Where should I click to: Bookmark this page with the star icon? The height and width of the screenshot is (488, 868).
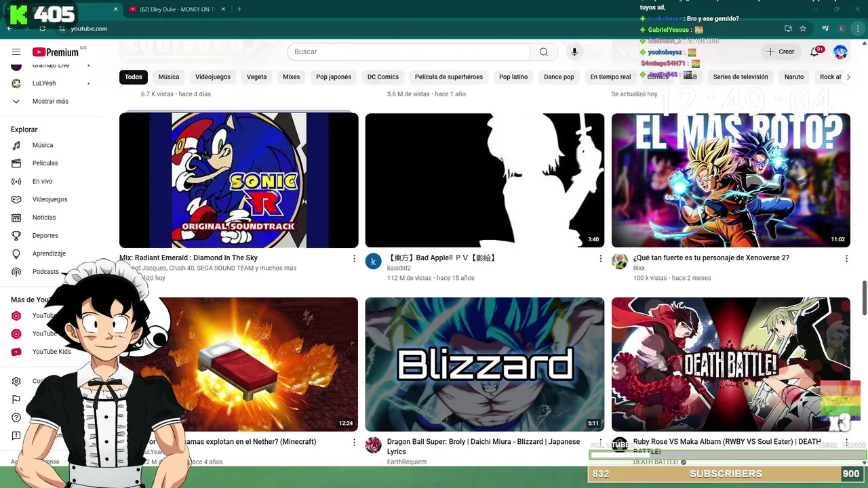point(803,28)
